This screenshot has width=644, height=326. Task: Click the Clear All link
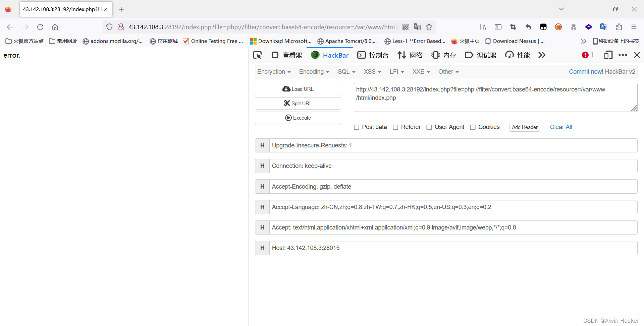(x=561, y=127)
